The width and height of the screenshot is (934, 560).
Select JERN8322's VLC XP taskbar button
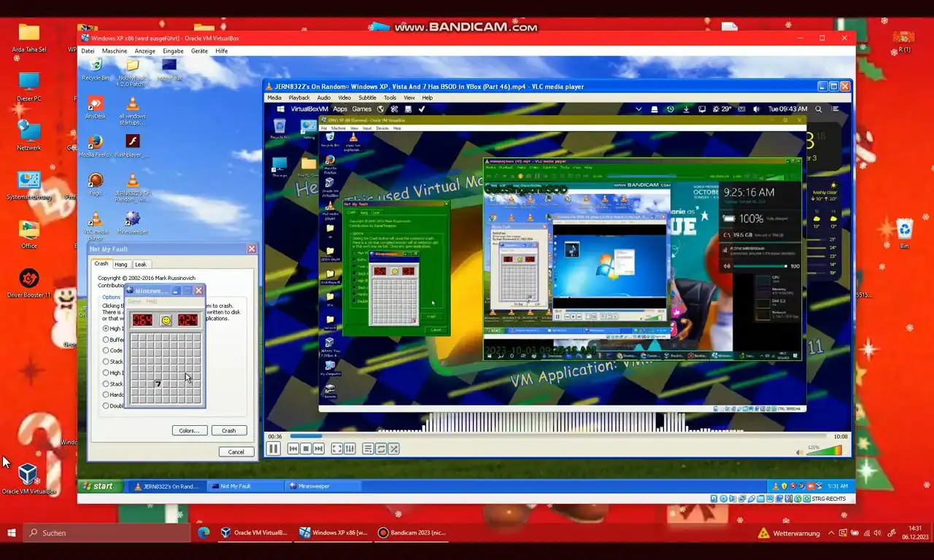coord(167,486)
